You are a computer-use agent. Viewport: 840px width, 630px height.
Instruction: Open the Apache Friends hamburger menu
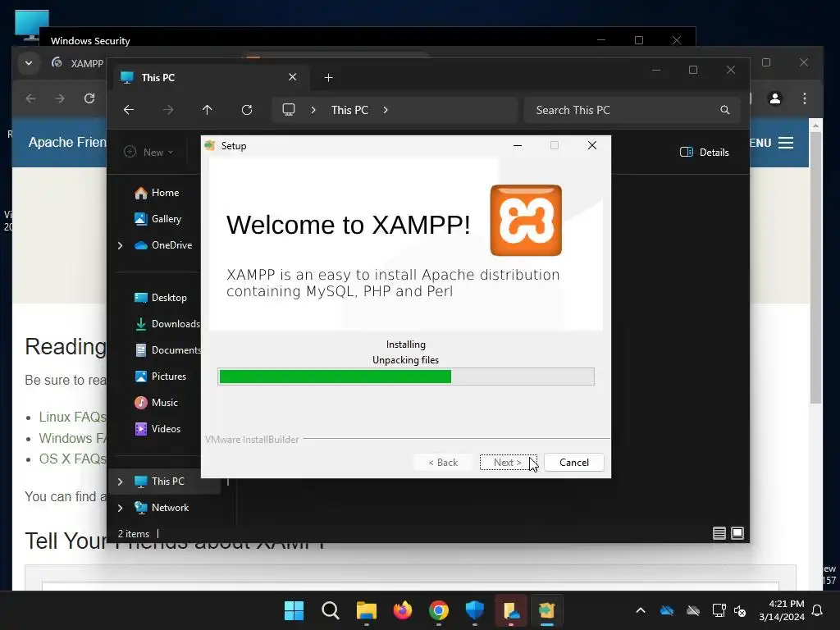[785, 143]
